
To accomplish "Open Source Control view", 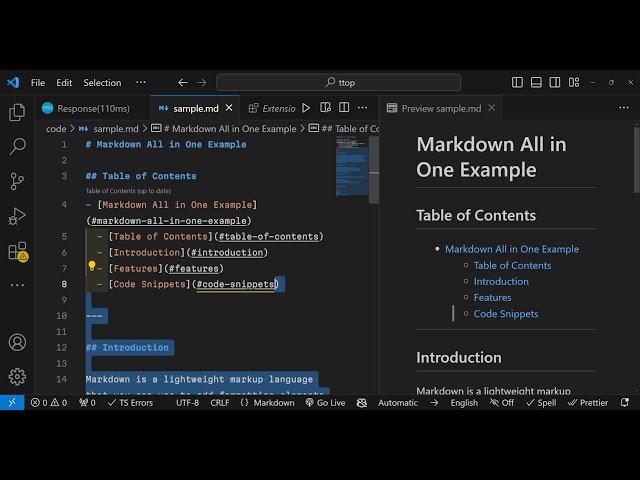I will point(17,181).
